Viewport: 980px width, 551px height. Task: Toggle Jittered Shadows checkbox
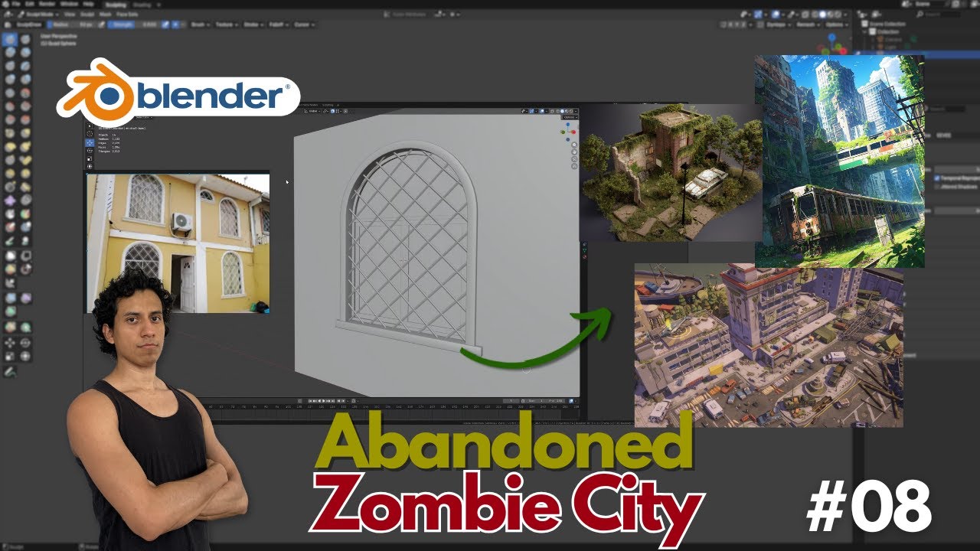937,186
